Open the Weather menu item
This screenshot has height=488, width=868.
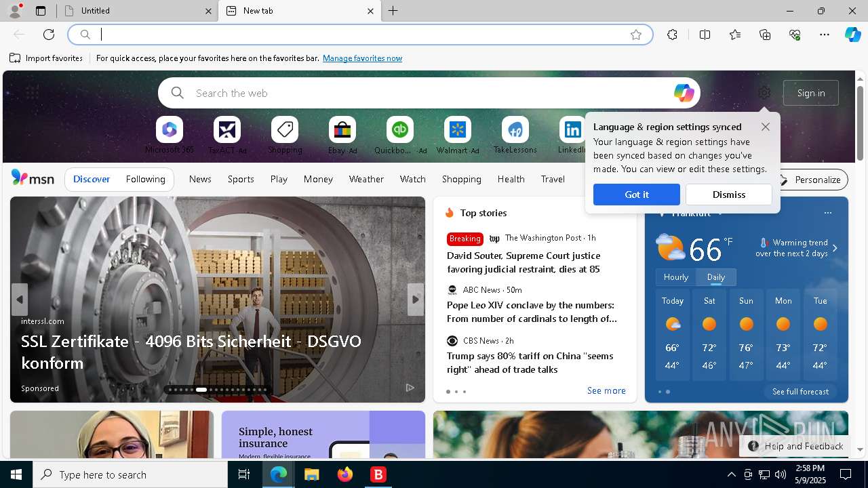(366, 180)
